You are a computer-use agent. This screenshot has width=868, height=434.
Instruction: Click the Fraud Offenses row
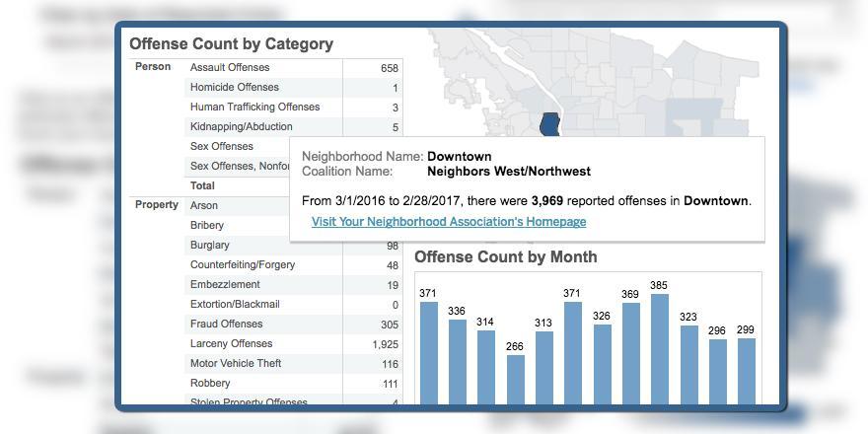[x=293, y=324]
